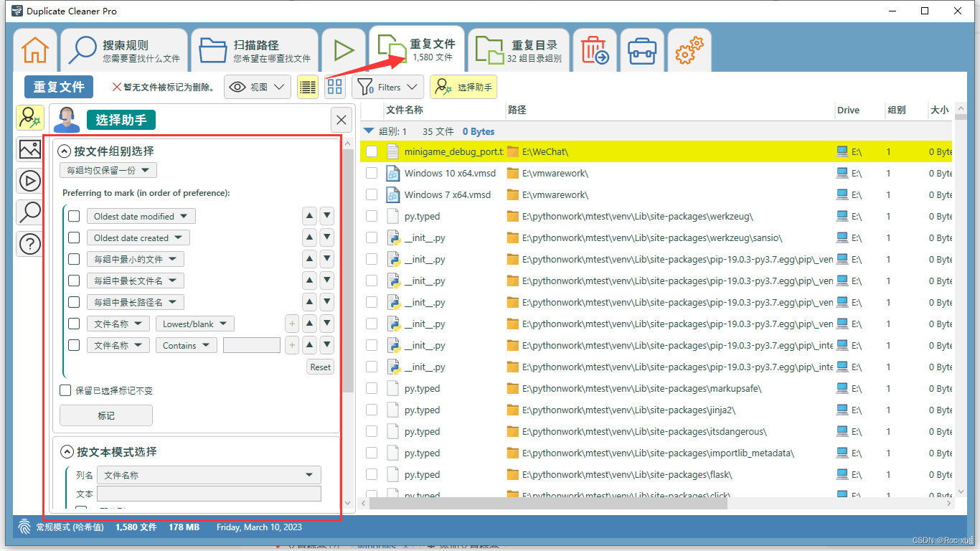This screenshot has width=980, height=551.
Task: Sort by the 文件名称 column header
Action: [x=405, y=110]
